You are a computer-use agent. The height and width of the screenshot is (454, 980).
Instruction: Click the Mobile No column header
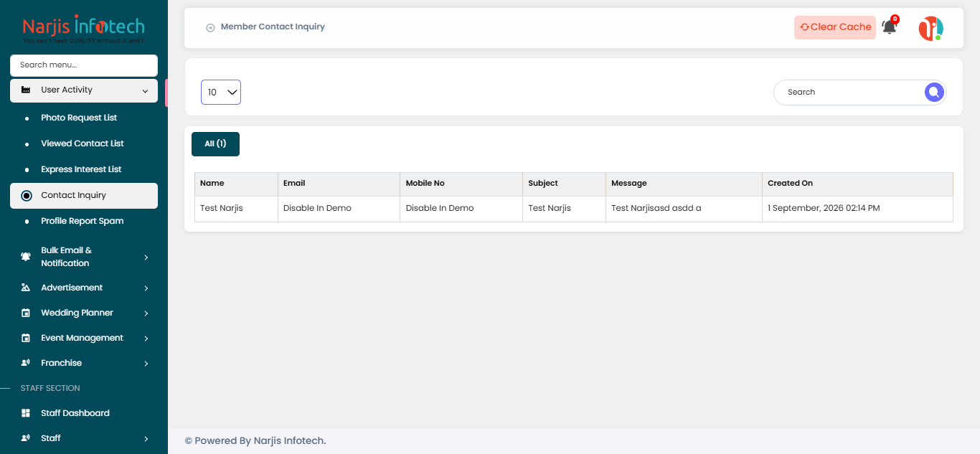[x=461, y=184]
